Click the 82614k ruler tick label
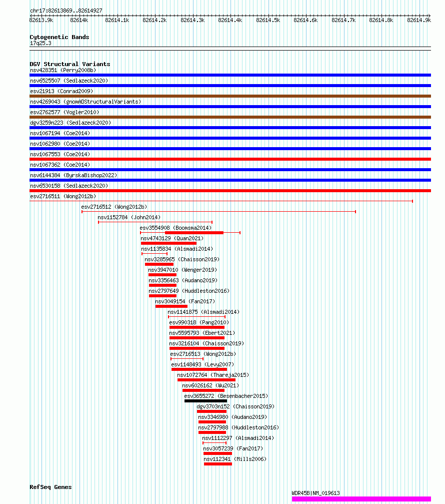 click(79, 20)
